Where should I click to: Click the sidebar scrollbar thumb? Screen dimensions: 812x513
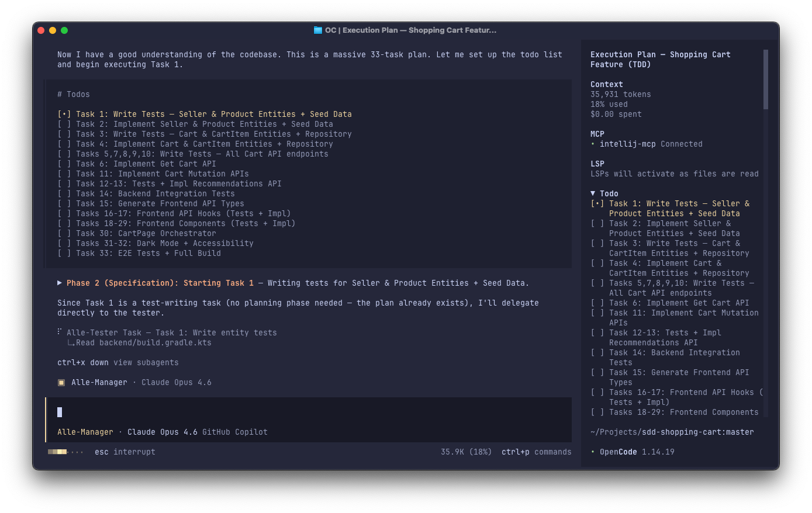tap(766, 79)
